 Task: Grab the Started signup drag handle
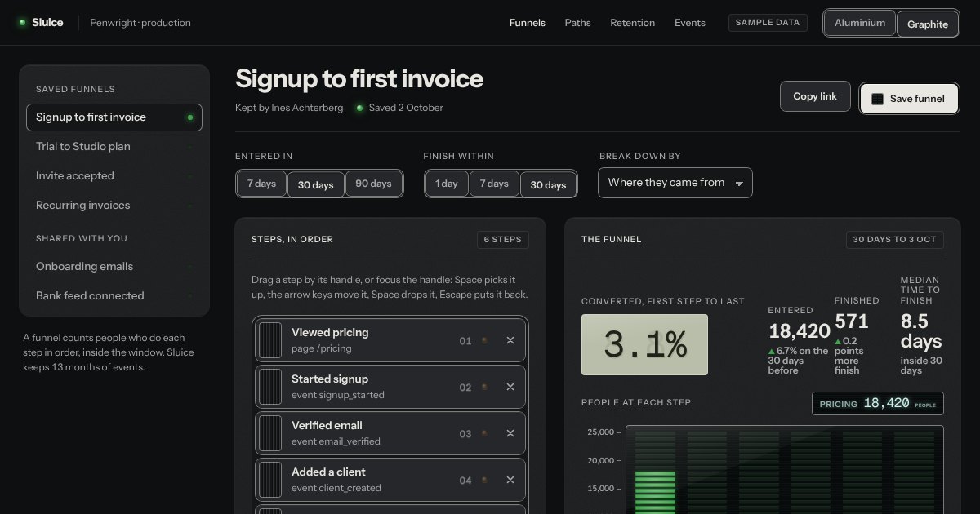270,387
